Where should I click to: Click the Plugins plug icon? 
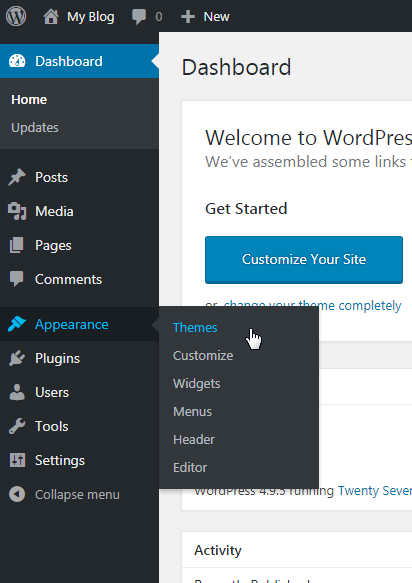[x=17, y=358]
